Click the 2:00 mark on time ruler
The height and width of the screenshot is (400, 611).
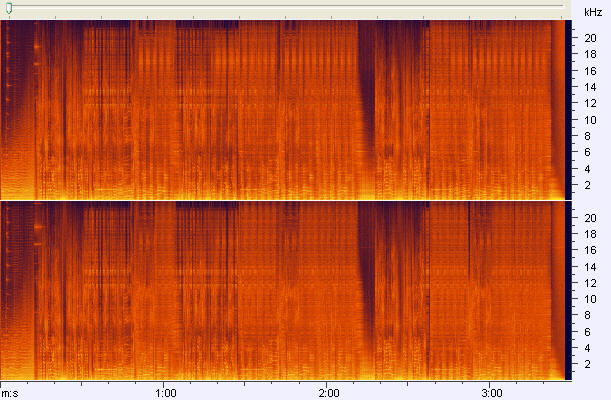(328, 392)
